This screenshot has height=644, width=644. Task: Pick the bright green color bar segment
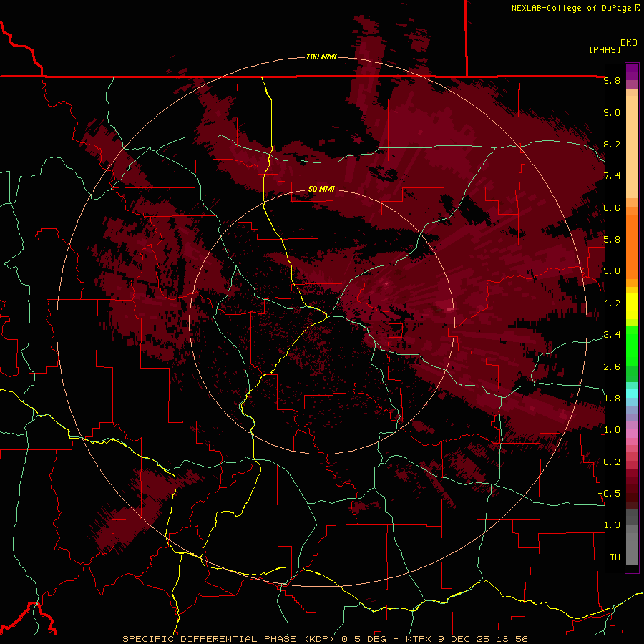tap(632, 344)
